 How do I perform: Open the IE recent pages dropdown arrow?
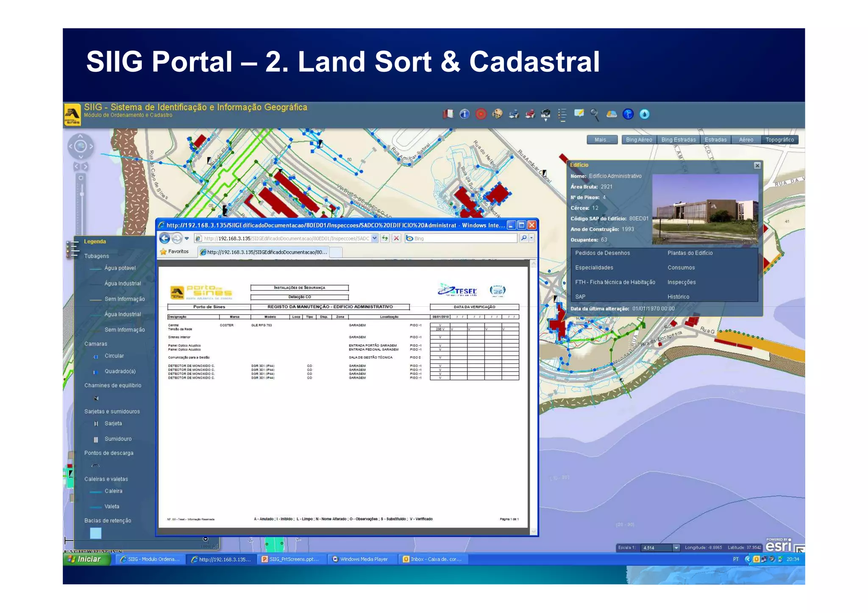point(187,239)
